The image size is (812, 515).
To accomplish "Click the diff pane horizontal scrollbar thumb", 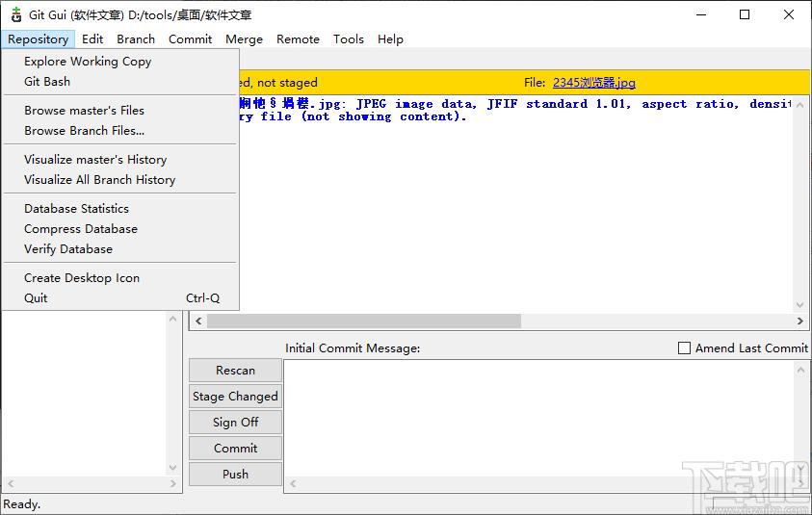I will click(364, 321).
